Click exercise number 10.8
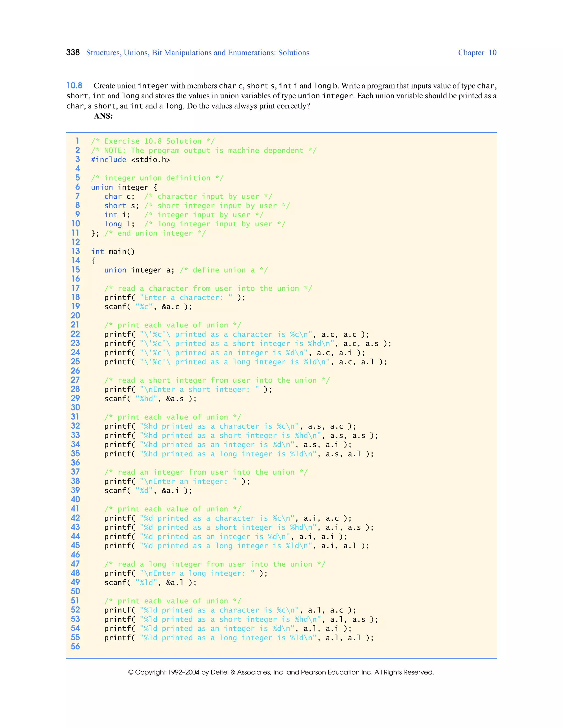This screenshot has width=563, height=728. 74,85
